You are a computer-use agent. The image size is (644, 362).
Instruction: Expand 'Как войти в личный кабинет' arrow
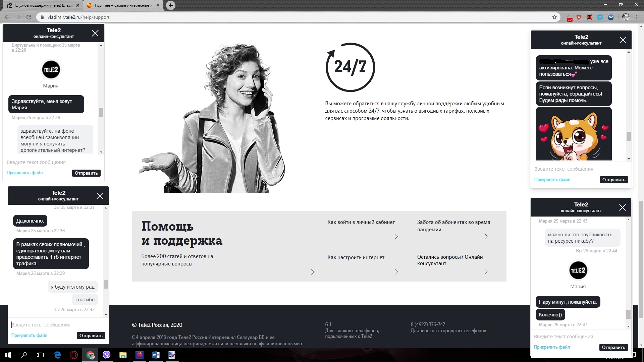point(396,236)
